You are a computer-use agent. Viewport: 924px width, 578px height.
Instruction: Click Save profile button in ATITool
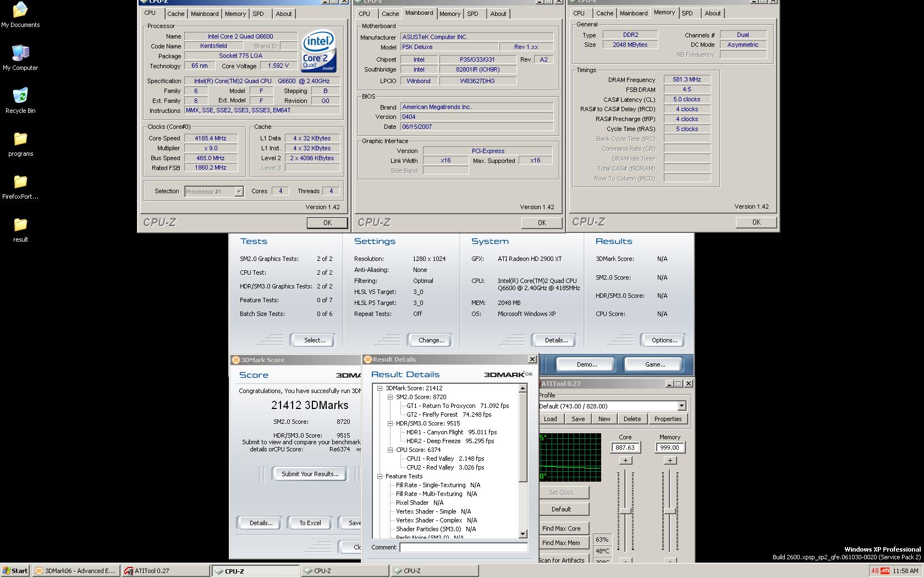click(578, 419)
